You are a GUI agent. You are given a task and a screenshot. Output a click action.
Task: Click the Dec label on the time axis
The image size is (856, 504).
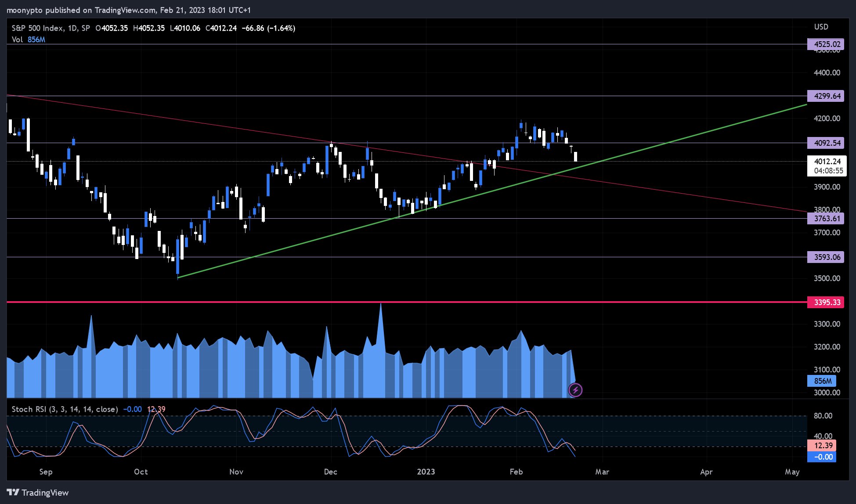(331, 472)
